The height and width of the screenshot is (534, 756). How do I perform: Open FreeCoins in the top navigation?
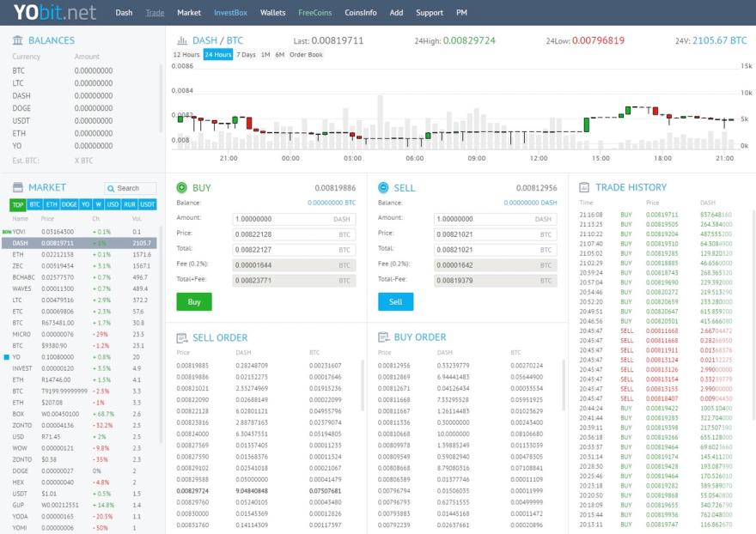point(314,13)
